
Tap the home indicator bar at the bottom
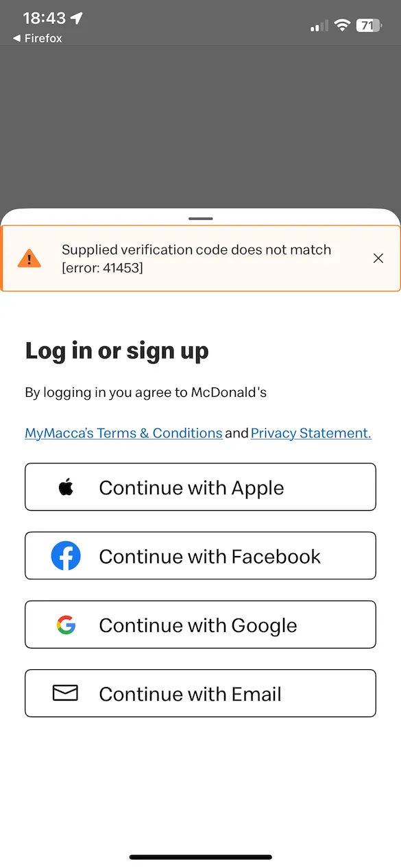(200, 856)
